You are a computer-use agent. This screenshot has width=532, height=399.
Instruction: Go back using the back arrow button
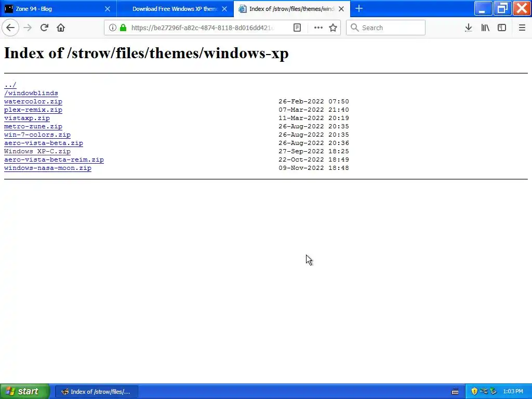10,28
